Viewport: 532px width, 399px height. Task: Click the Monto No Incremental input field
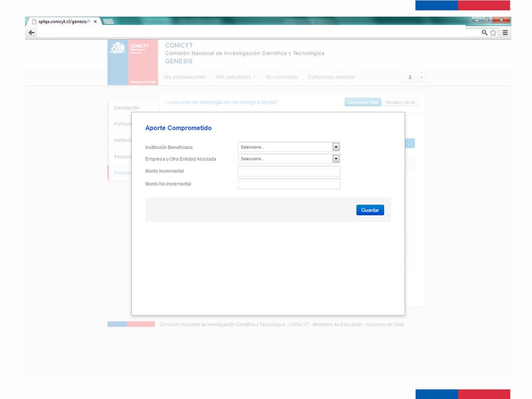click(289, 184)
